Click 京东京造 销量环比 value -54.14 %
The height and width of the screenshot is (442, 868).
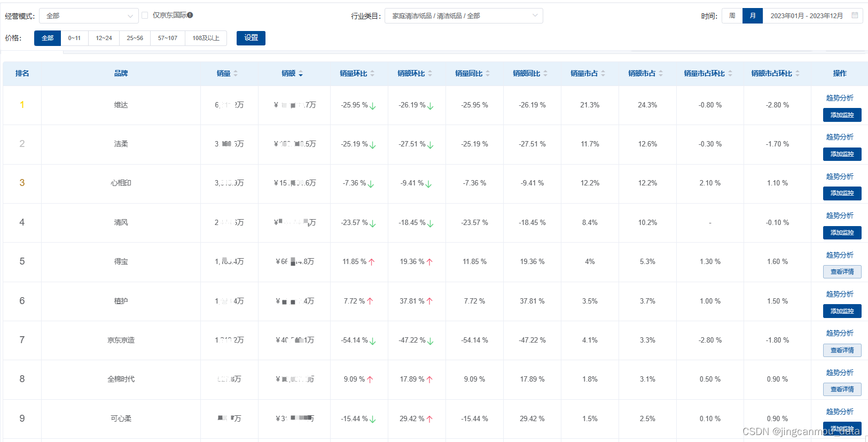point(354,340)
